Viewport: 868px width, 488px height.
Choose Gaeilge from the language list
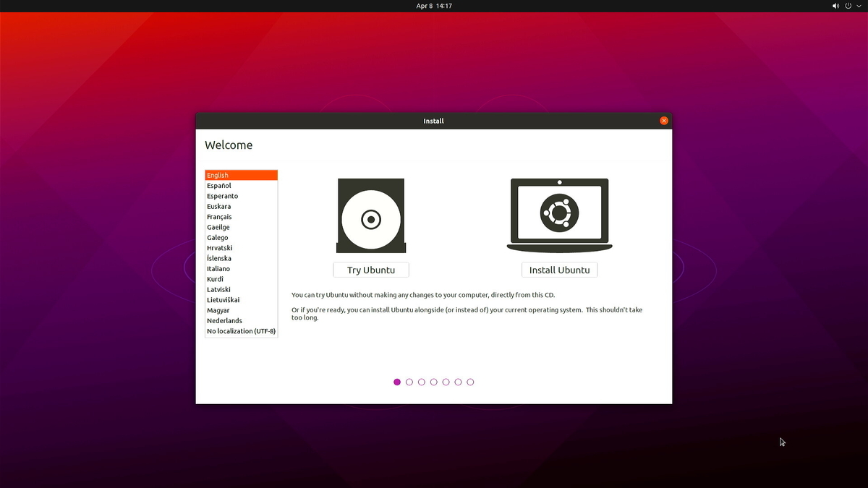tap(242, 227)
